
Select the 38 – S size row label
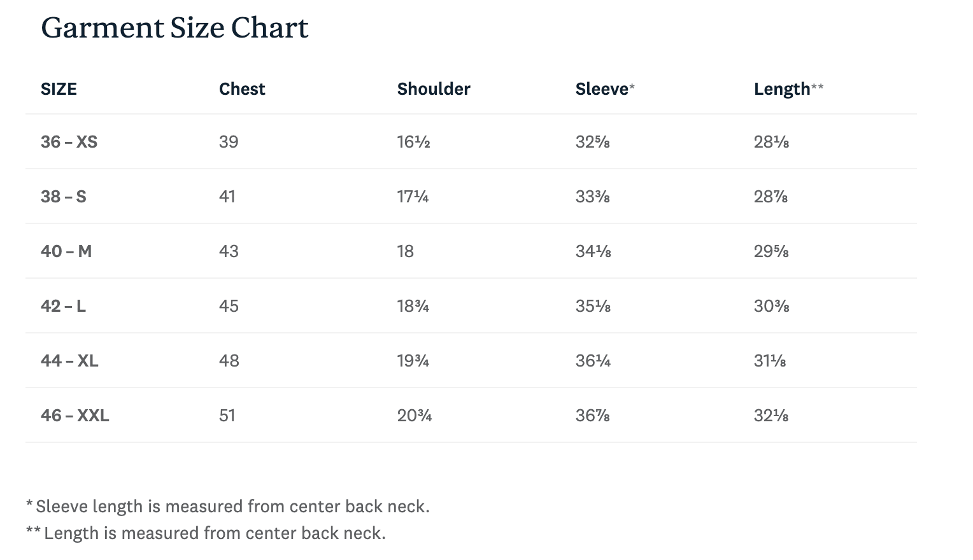click(63, 197)
